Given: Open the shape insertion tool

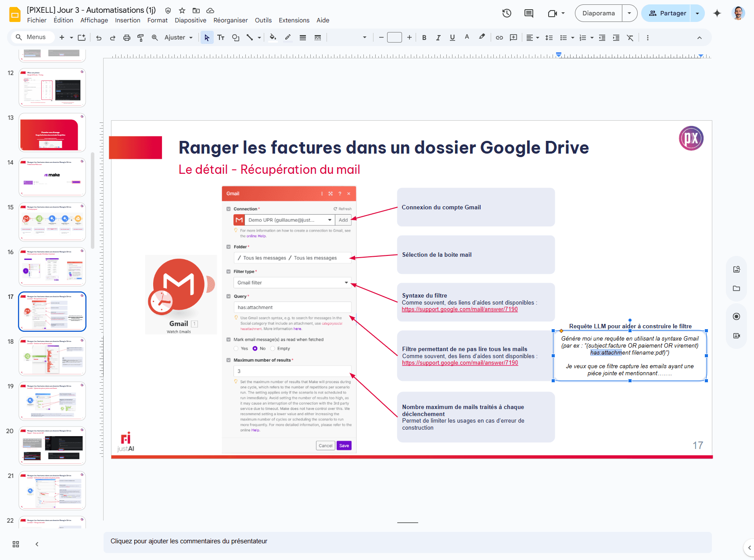Looking at the screenshot, I should 236,38.
